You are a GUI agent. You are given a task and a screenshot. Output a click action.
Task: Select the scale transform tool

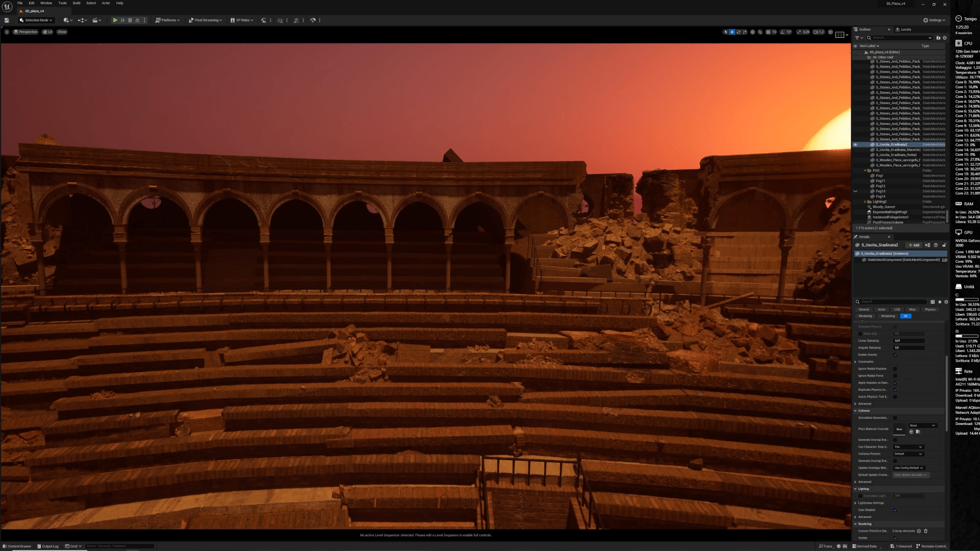tap(745, 32)
